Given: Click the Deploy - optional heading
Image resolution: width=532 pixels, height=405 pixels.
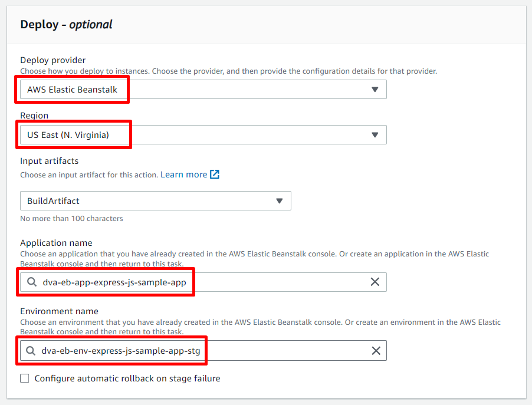Looking at the screenshot, I should point(66,24).
